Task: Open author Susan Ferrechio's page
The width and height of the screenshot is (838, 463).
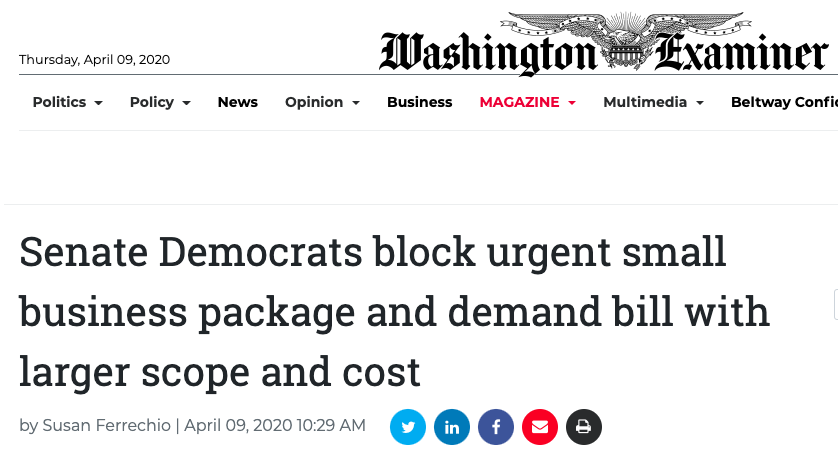Action: [x=106, y=426]
